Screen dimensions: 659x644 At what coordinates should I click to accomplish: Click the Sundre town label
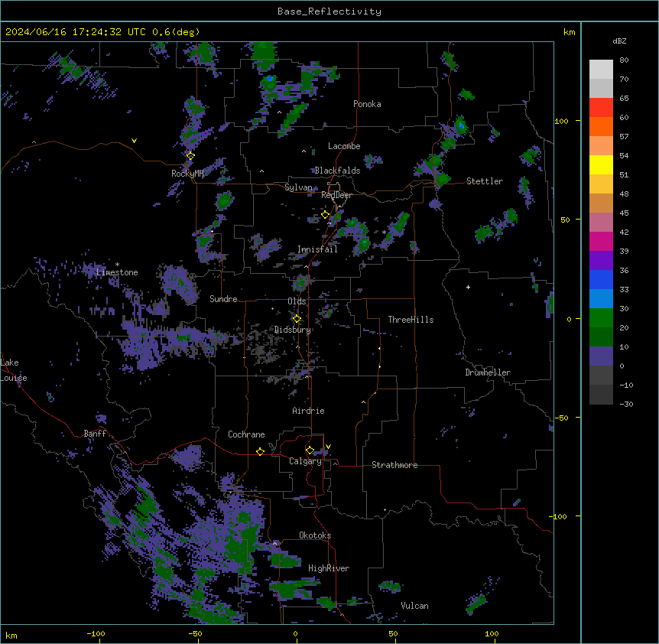223,299
